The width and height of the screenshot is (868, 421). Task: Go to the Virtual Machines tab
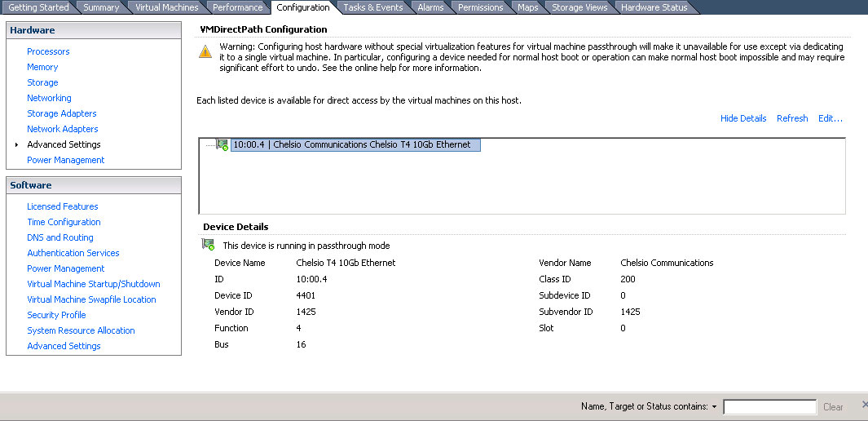(x=166, y=7)
